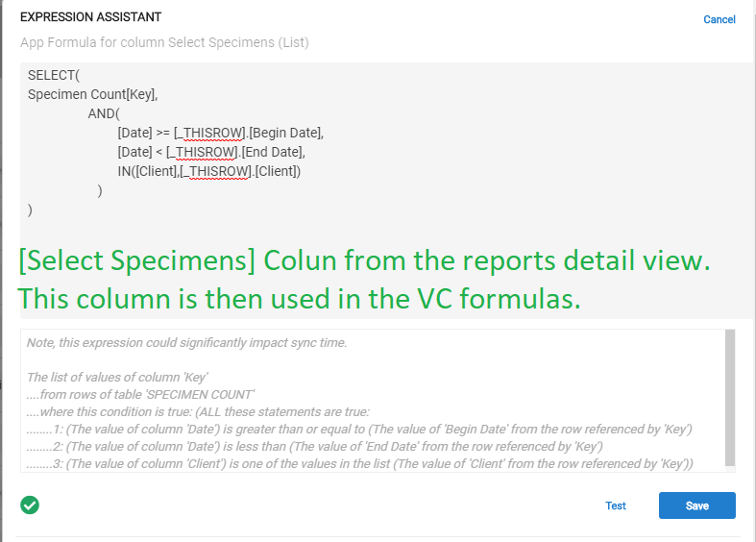Click the closing parenthesis of AND
This screenshot has width=756, height=542.
100,191
